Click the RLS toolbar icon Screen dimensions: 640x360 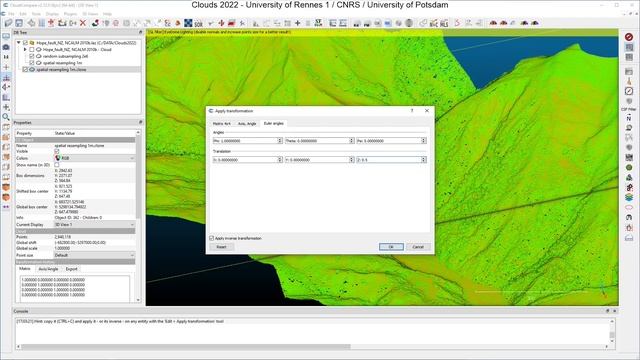[444, 23]
